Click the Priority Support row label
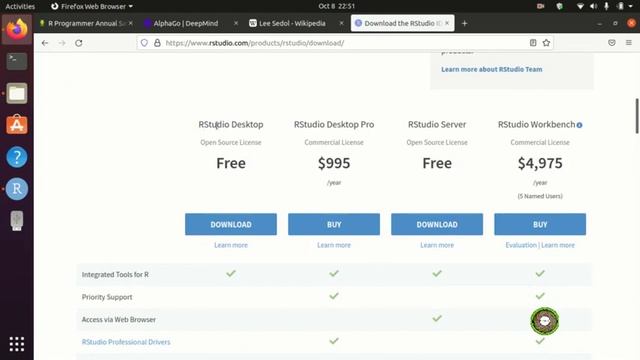The image size is (640, 360). click(x=107, y=297)
